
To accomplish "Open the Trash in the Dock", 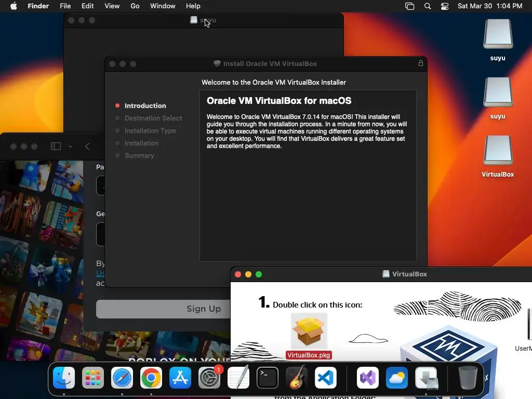I will 468,378.
